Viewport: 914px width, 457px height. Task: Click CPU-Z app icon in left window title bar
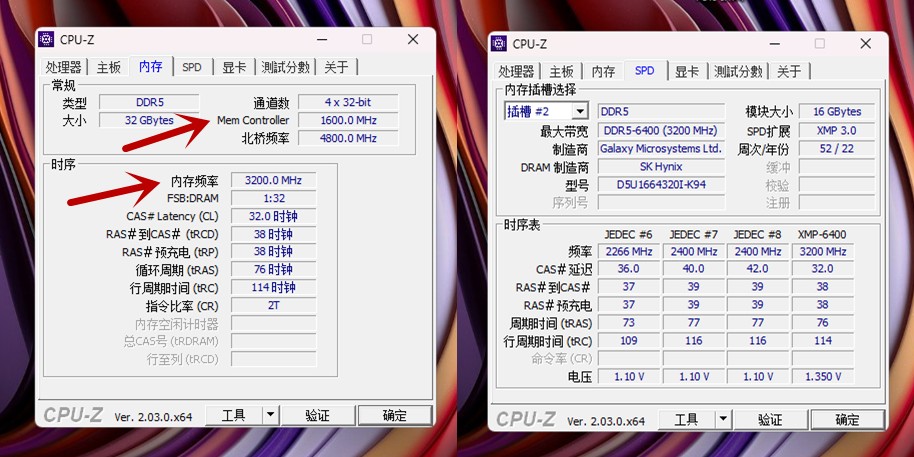46,40
